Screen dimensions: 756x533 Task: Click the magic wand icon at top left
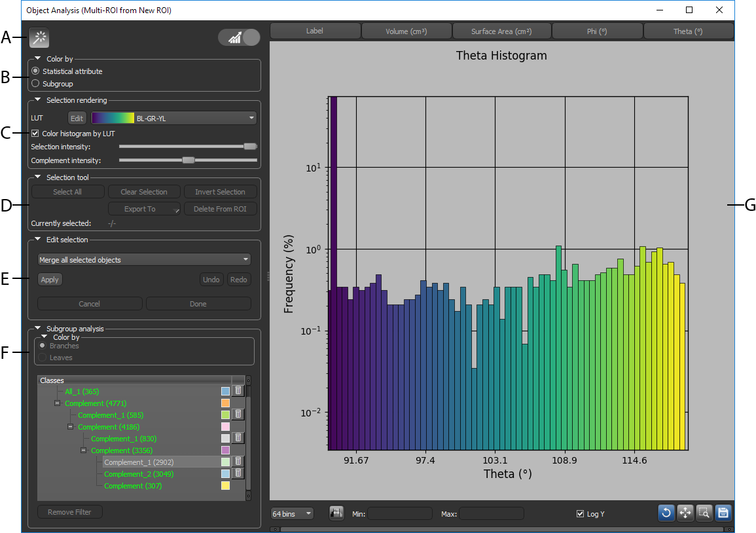(39, 38)
